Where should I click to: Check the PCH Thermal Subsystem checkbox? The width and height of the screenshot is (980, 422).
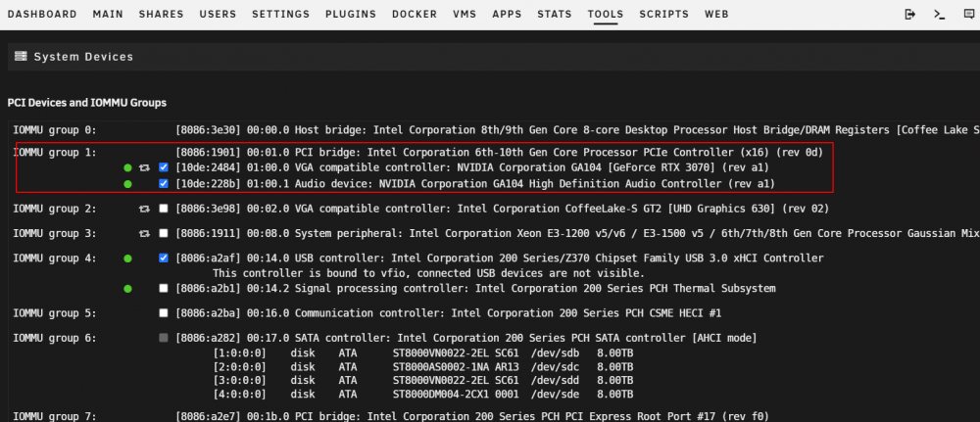point(164,289)
